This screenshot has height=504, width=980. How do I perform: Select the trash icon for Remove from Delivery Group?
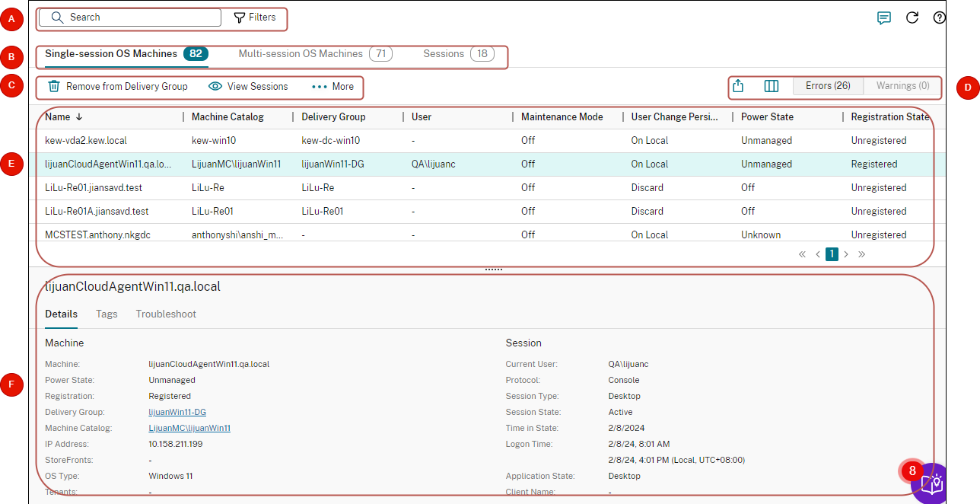click(x=53, y=86)
